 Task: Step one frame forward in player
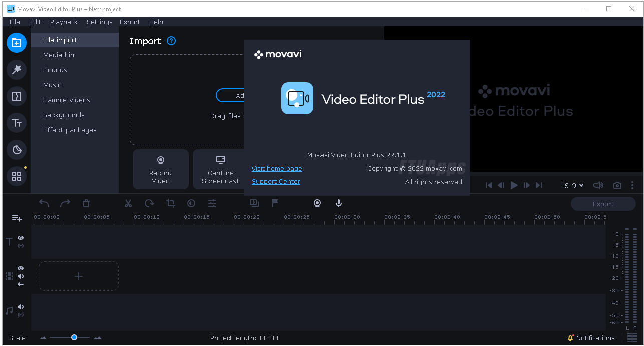(526, 185)
